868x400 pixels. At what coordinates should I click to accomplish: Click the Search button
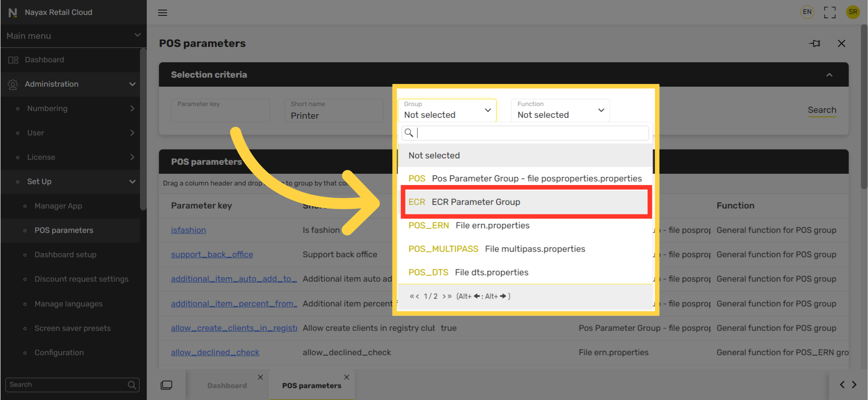pyautogui.click(x=821, y=110)
